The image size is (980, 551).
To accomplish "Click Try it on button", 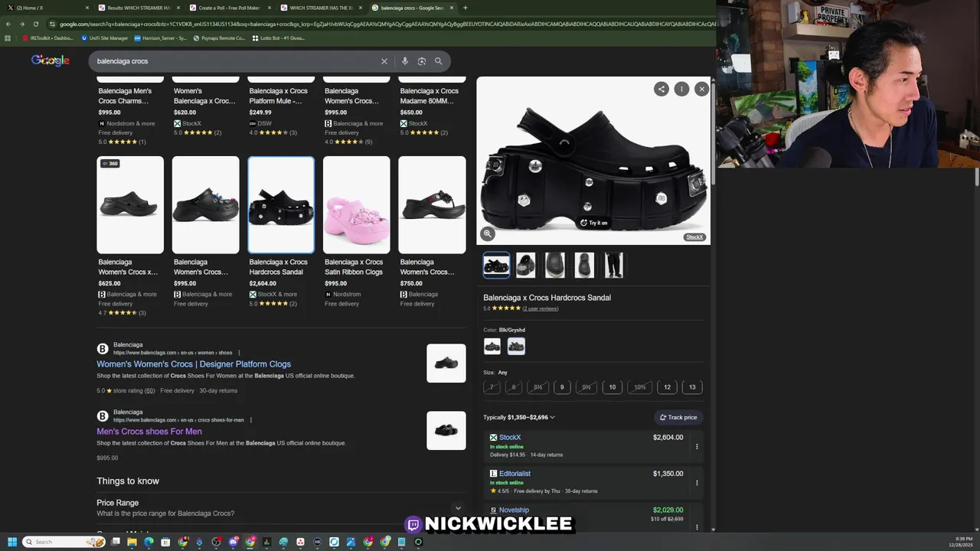I will [593, 223].
